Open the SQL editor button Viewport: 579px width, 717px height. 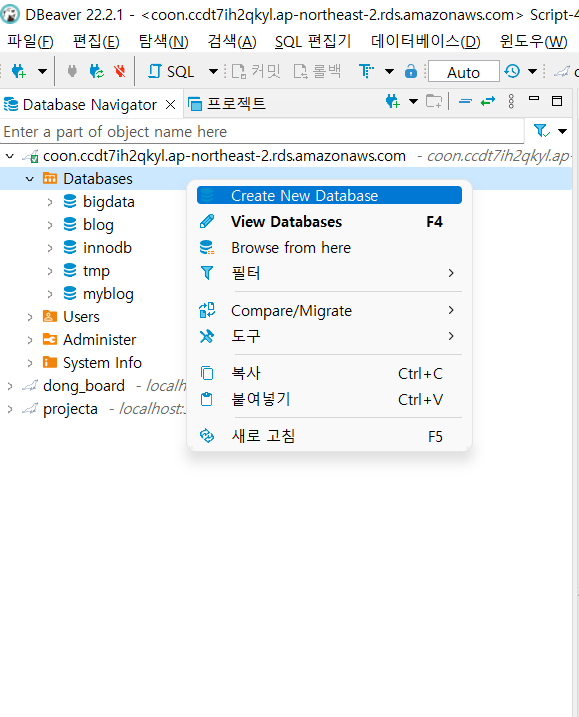[x=172, y=71]
